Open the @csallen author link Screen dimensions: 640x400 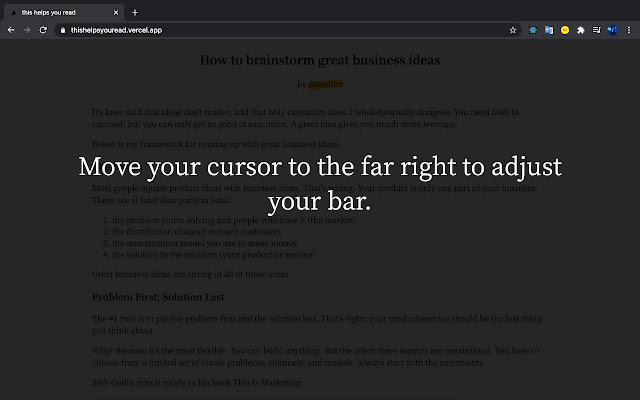[x=325, y=84]
